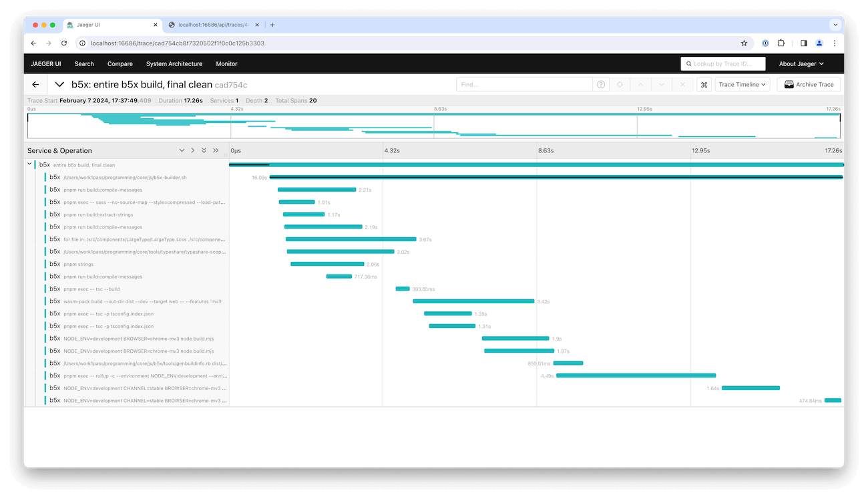Click the Lookup by Trace ID magnifier icon
The image size is (868, 499).
point(689,63)
